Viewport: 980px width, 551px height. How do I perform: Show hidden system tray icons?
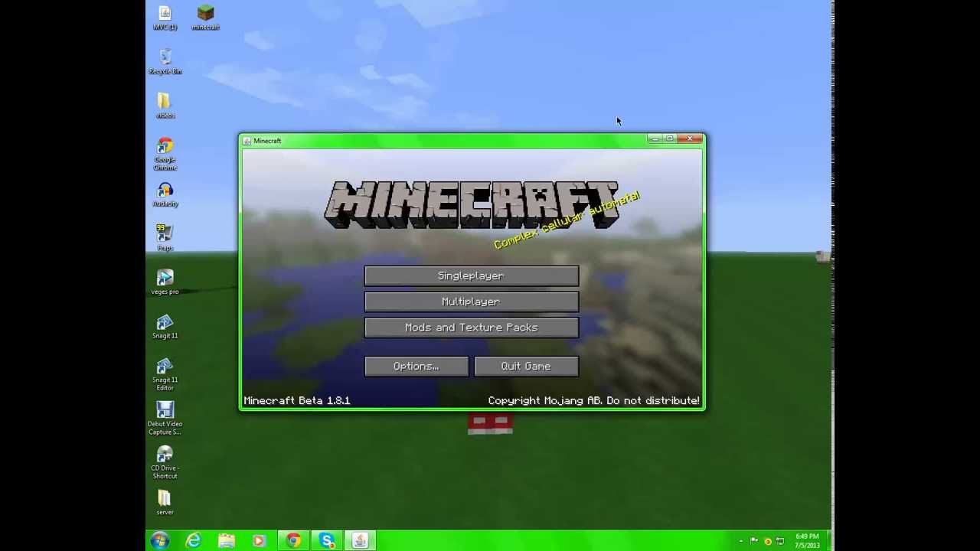point(740,541)
